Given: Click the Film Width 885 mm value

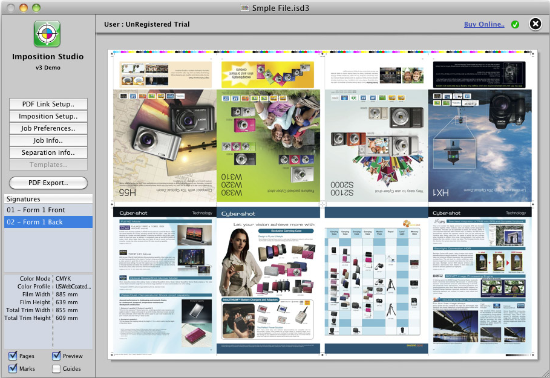Looking at the screenshot, I should [x=67, y=294].
